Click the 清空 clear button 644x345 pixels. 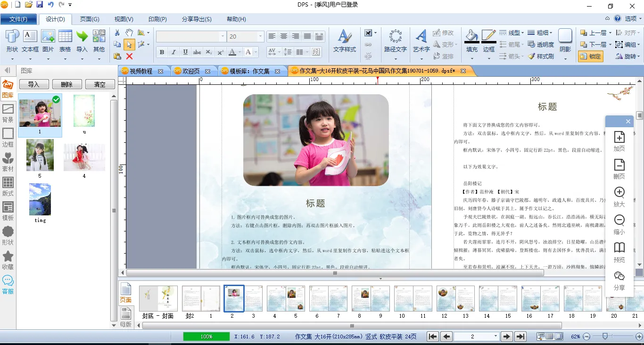coord(99,84)
